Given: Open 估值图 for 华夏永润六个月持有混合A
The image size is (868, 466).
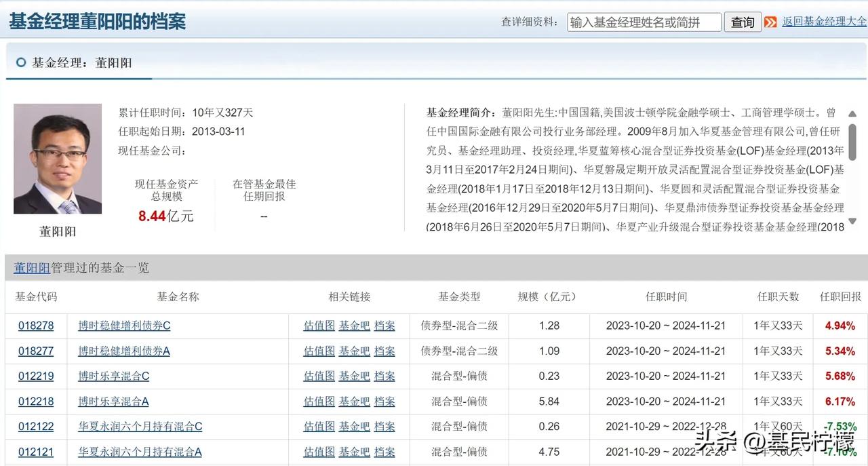Looking at the screenshot, I should 319,452.
